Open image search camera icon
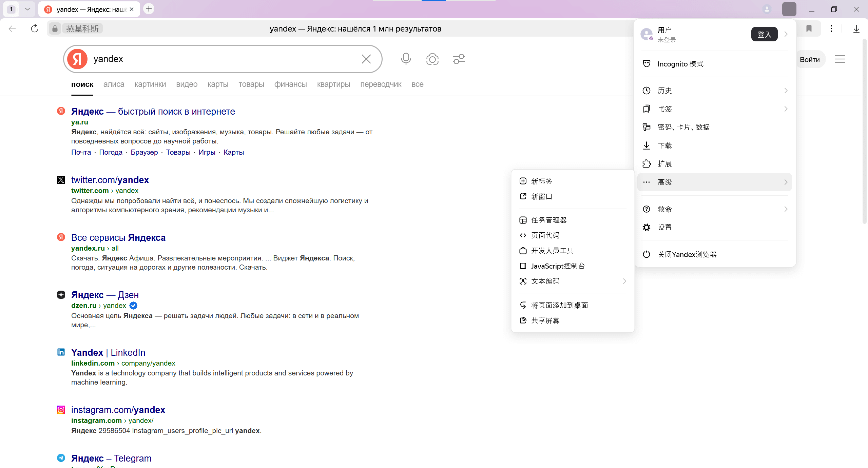868x468 pixels. 432,59
